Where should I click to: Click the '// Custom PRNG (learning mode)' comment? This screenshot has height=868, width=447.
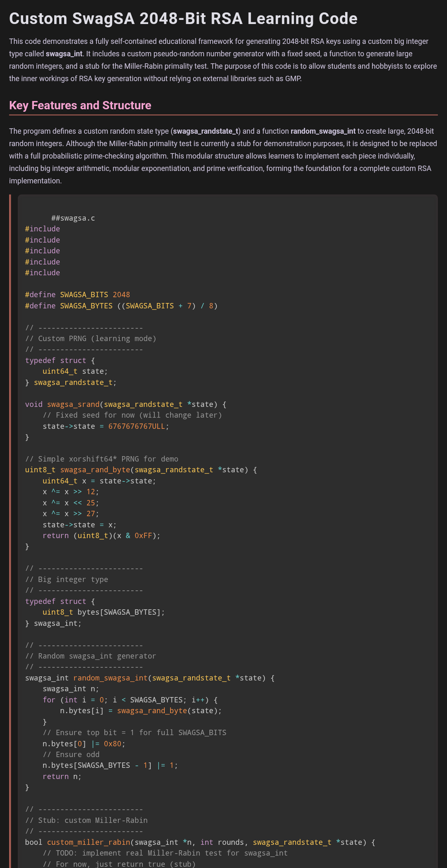coord(91,339)
